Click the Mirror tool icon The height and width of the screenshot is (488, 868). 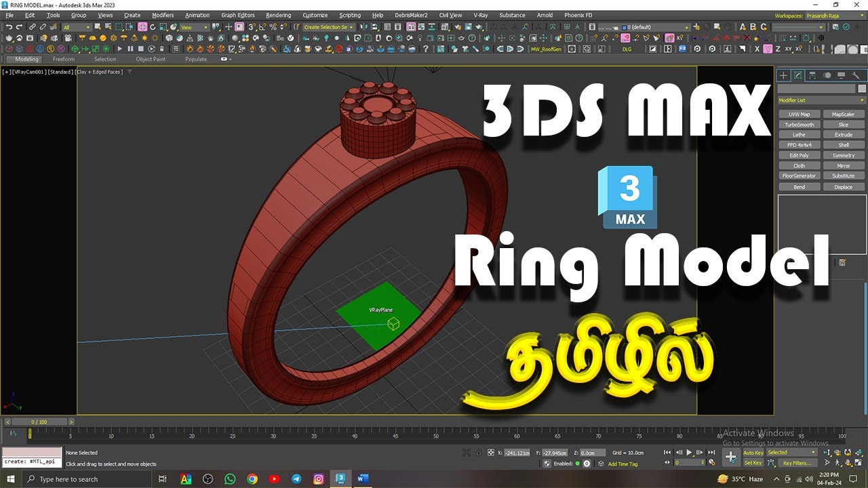(x=363, y=26)
